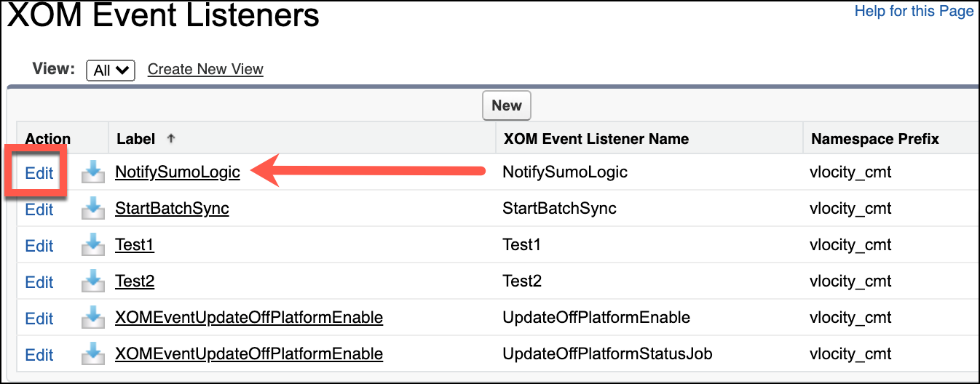Edit the NotifySumoLogic listener
Image resolution: width=980 pixels, height=384 pixels.
coord(39,173)
